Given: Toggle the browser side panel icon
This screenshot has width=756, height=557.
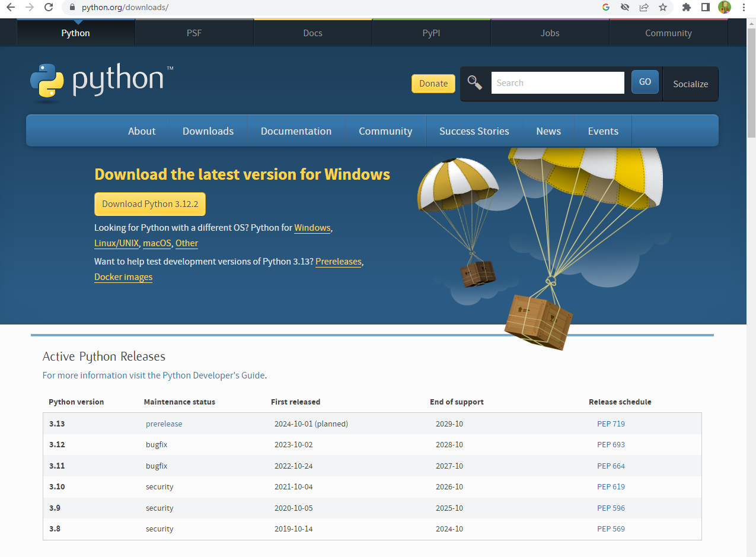Looking at the screenshot, I should pos(706,8).
